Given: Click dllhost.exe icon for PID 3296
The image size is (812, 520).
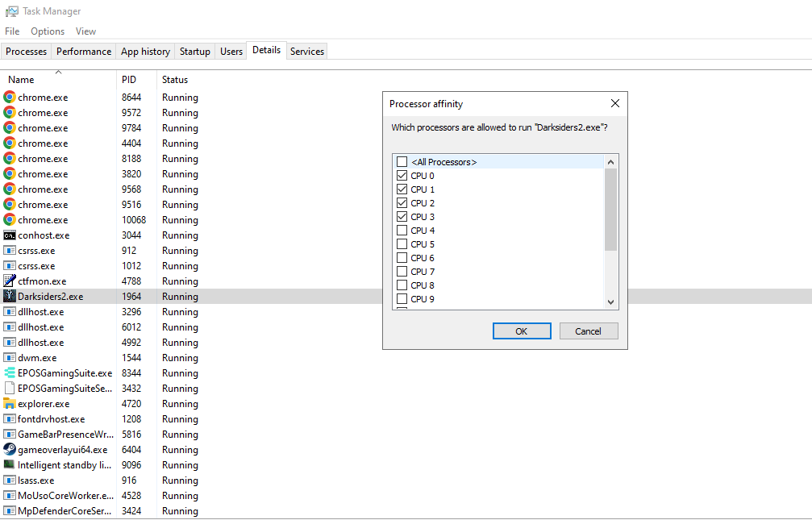Looking at the screenshot, I should coord(10,311).
